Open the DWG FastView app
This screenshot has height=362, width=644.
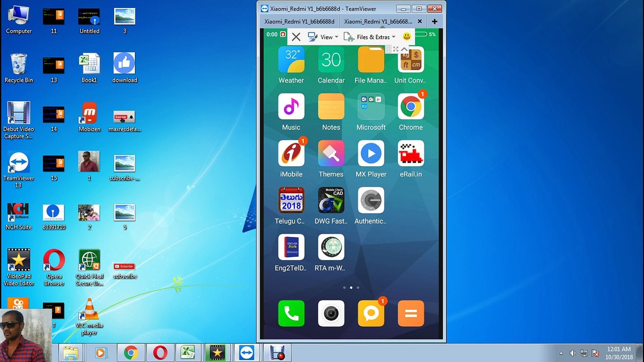[331, 200]
